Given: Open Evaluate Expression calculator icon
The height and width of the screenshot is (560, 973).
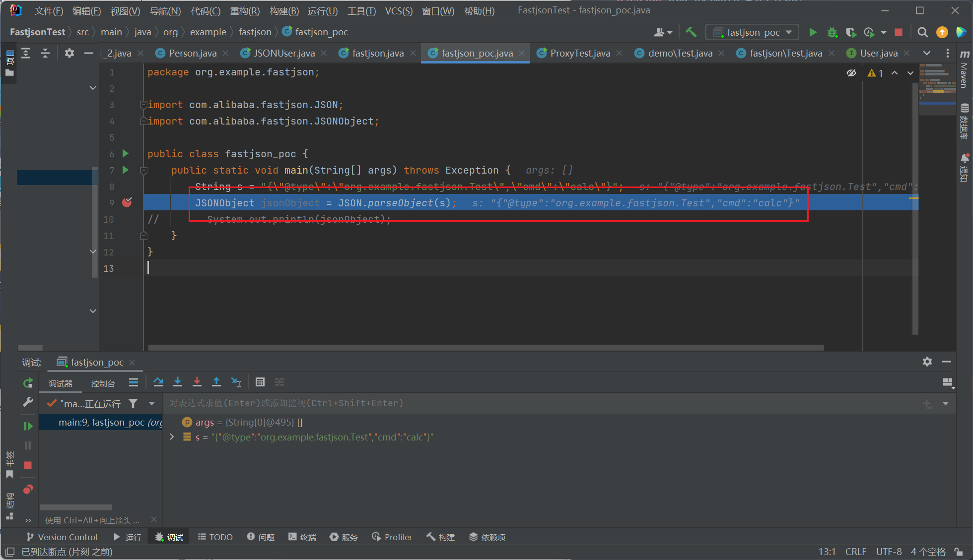Looking at the screenshot, I should coord(260,382).
